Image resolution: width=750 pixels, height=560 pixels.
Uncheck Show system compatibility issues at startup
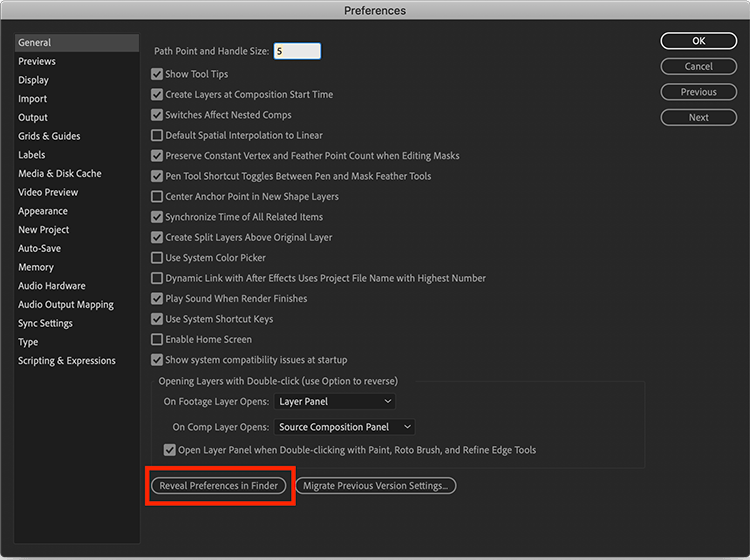tap(157, 360)
